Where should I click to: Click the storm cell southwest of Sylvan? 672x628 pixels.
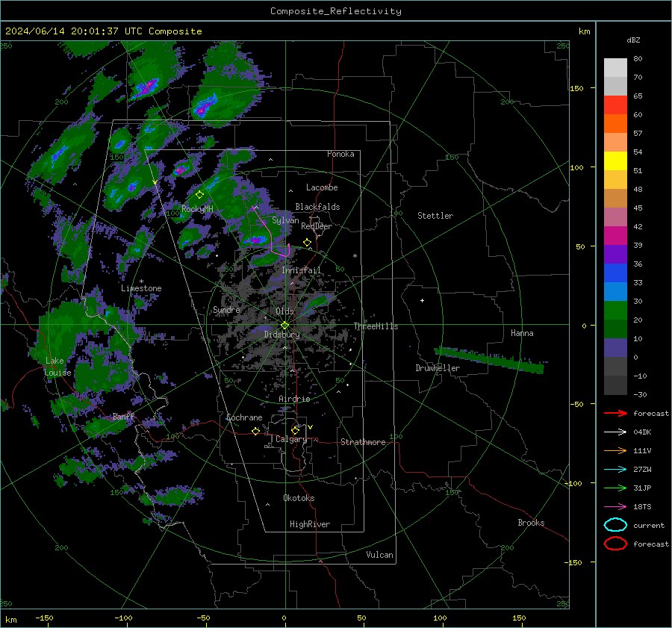(x=256, y=240)
